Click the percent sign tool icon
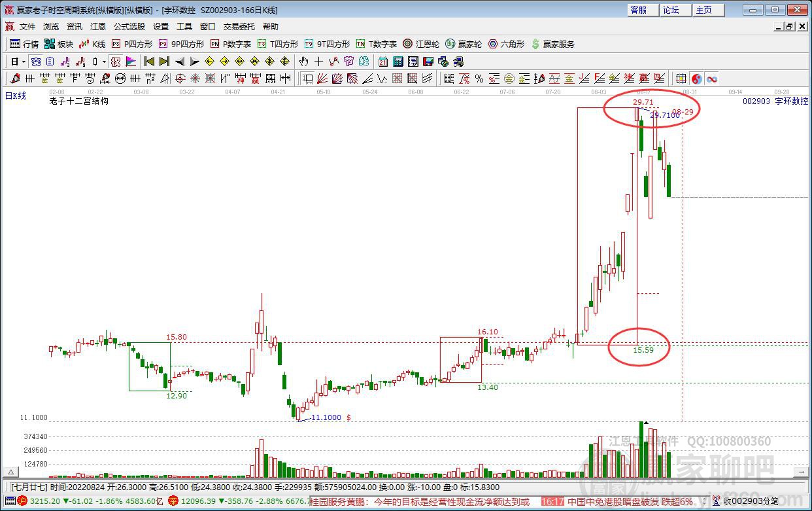Image resolution: width=812 pixels, height=511 pixels. pos(480,79)
